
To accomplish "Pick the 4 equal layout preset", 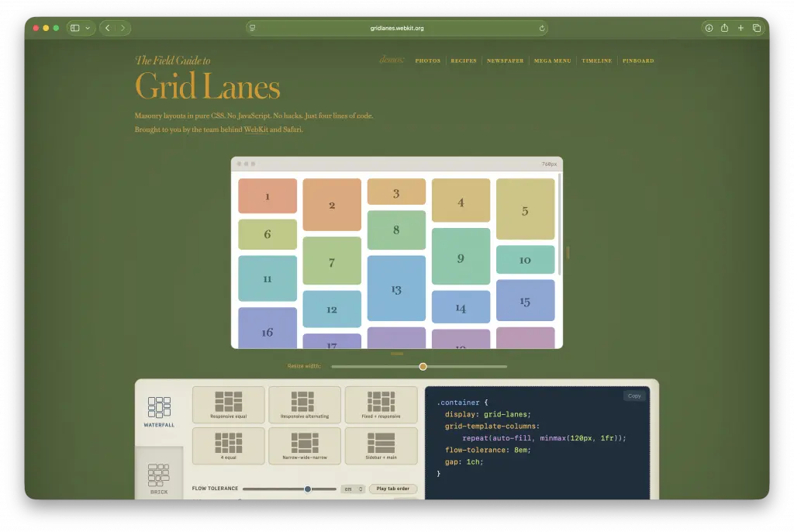I will [229, 446].
